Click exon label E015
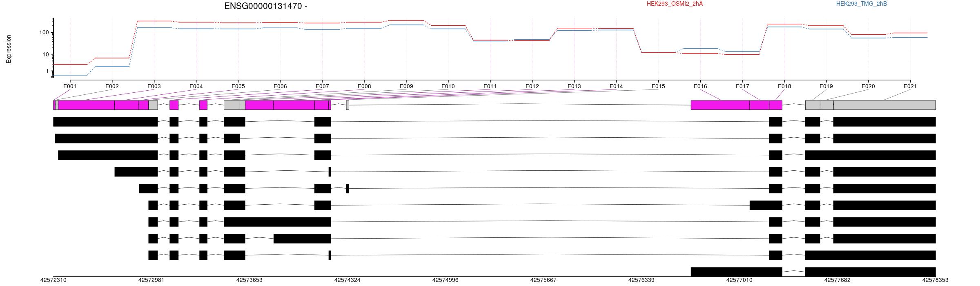Image resolution: width=980 pixels, height=286 pixels. 658,86
